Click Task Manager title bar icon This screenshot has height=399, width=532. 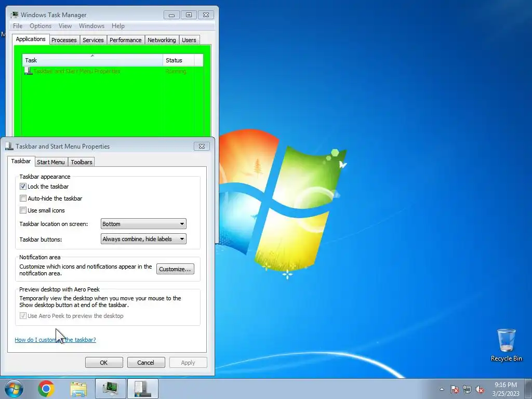click(14, 15)
